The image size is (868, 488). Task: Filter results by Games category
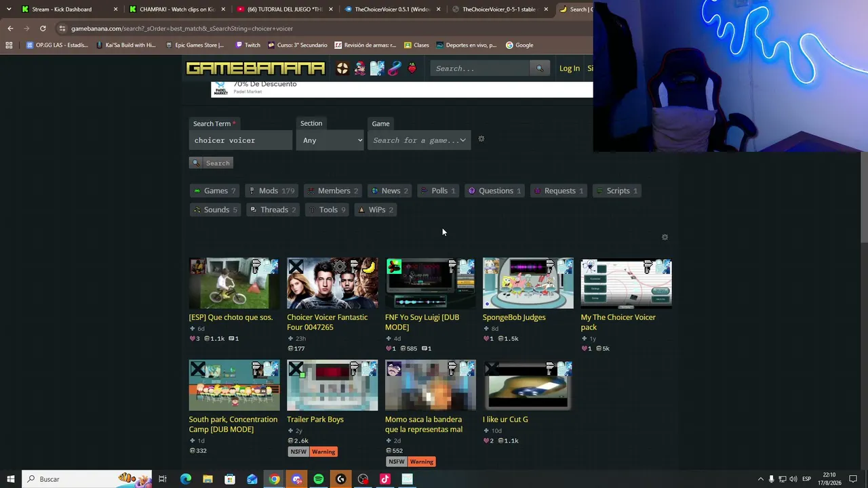click(214, 191)
